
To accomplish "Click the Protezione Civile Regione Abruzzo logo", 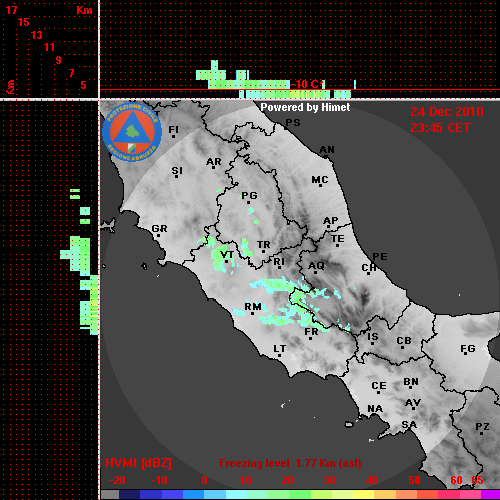I will (132, 132).
